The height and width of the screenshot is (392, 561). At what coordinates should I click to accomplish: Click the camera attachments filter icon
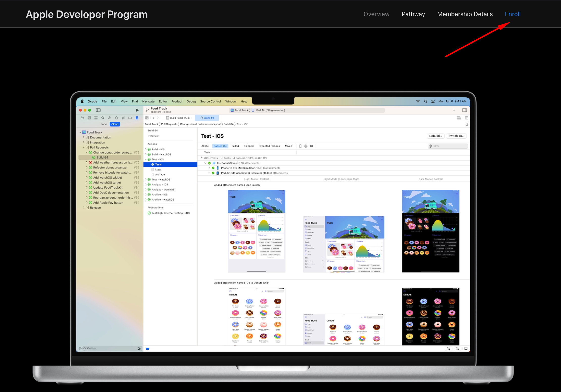pyautogui.click(x=311, y=146)
